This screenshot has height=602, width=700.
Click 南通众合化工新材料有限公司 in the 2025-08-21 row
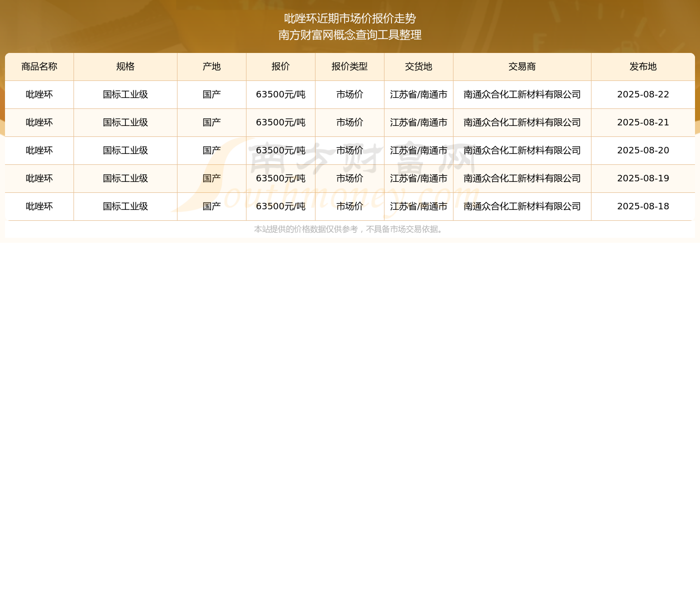coord(522,122)
